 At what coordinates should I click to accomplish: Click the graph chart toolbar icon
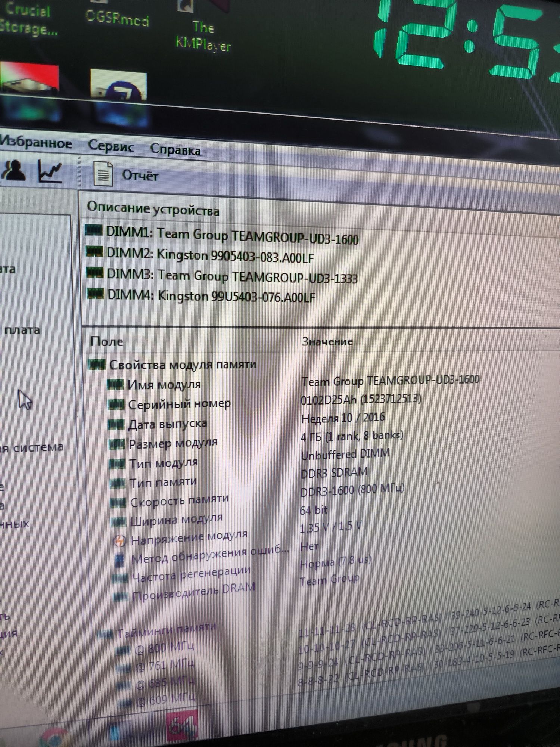click(50, 172)
